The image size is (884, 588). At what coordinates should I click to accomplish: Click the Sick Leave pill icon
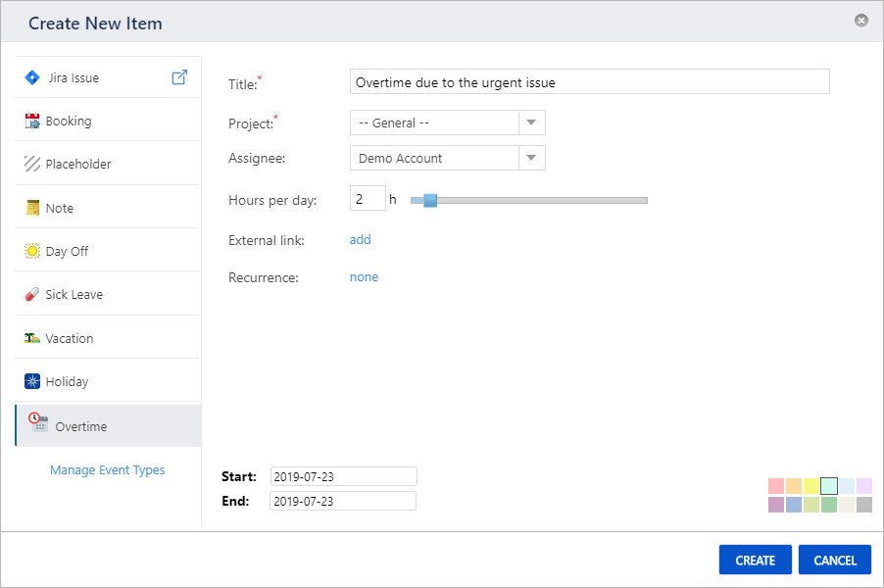[31, 295]
